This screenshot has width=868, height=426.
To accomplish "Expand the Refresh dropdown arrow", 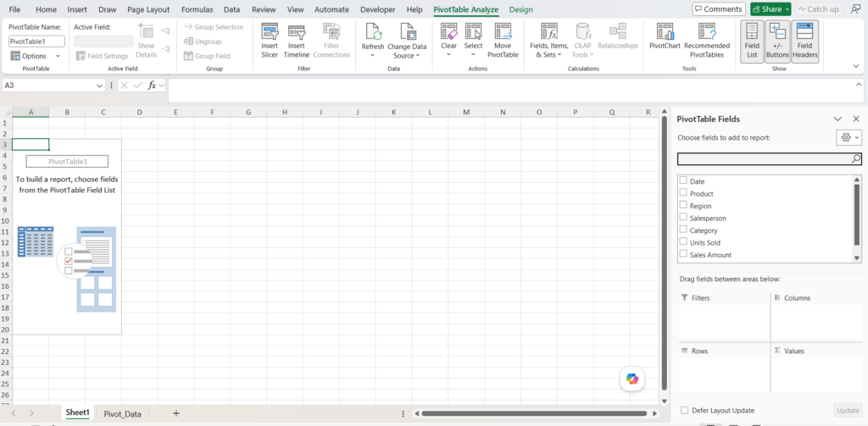I will [373, 55].
